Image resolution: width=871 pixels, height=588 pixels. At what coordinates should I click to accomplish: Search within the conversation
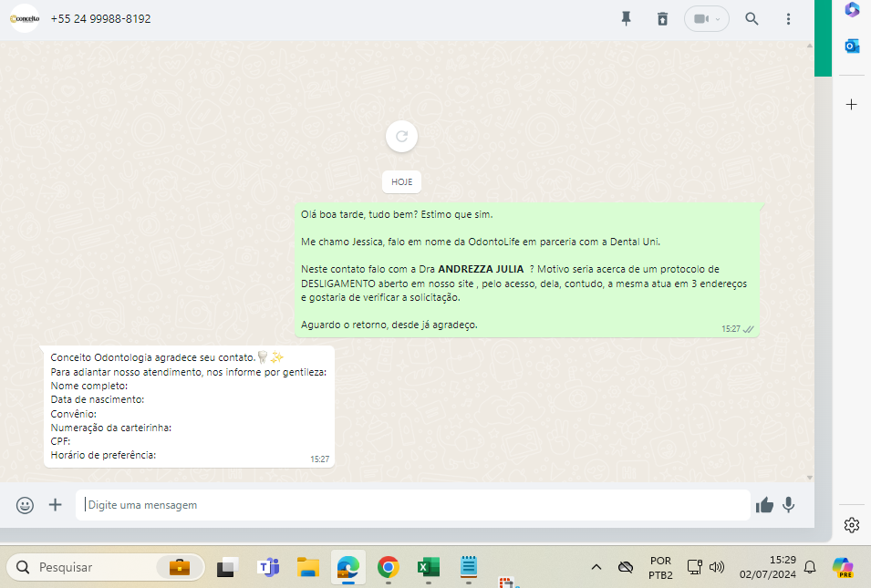[x=752, y=19]
